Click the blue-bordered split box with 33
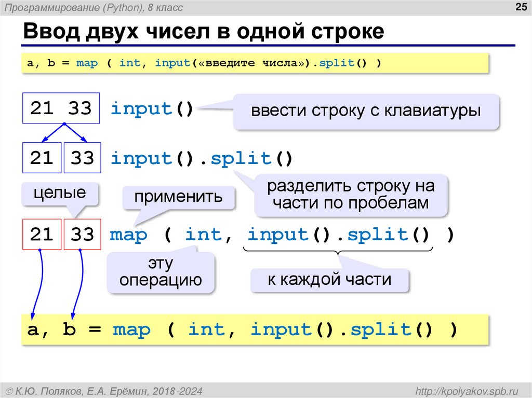This screenshot has height=398, width=532. [83, 158]
